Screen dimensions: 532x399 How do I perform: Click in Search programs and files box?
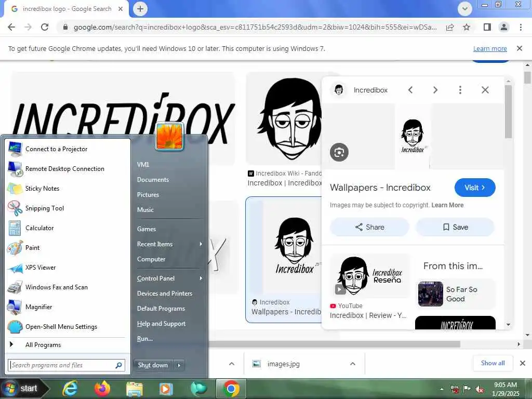click(66, 365)
